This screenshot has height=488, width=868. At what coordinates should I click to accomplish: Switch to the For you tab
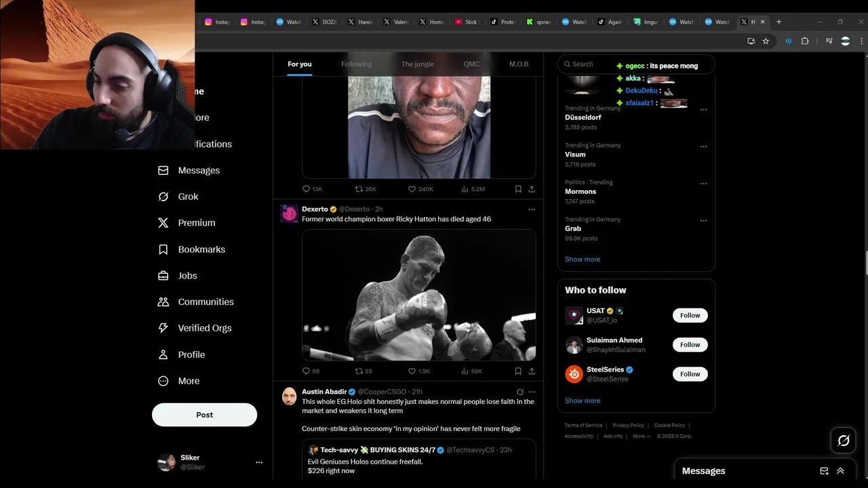(x=300, y=64)
